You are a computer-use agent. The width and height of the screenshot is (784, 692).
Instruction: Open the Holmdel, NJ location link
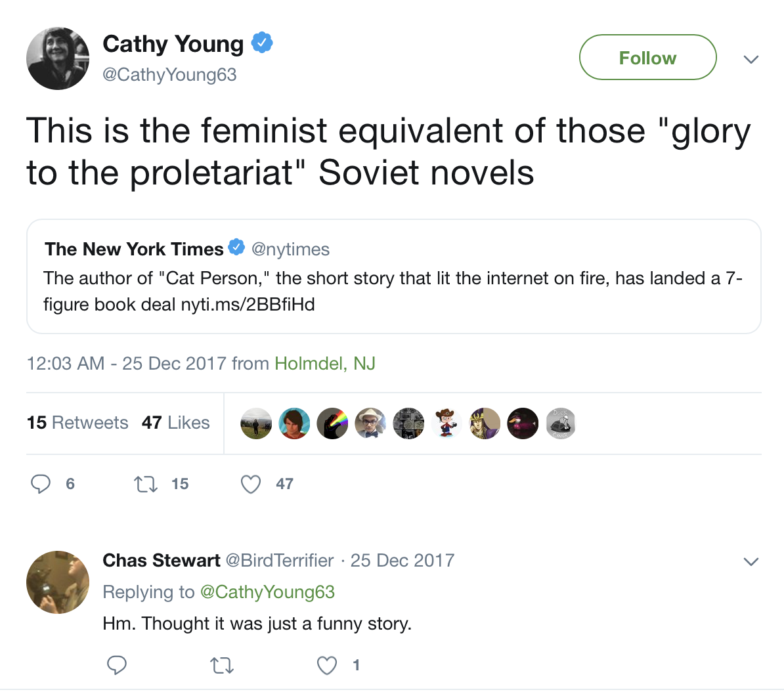pyautogui.click(x=325, y=364)
